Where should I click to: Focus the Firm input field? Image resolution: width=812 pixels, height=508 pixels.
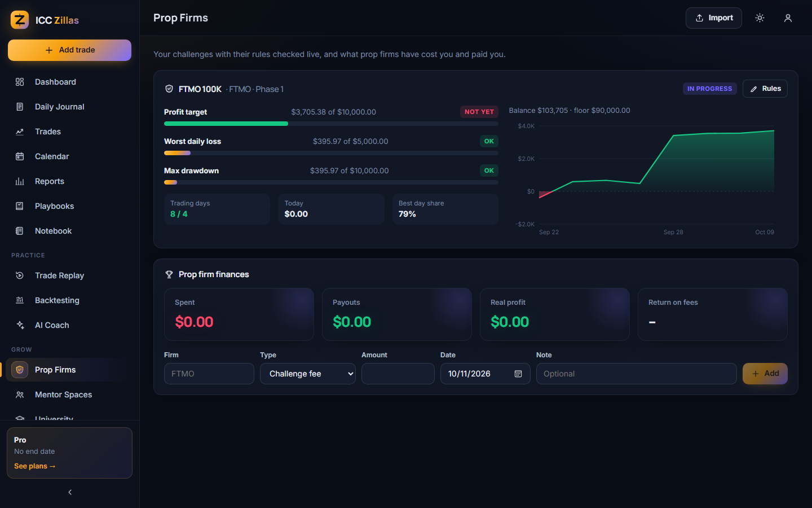209,374
